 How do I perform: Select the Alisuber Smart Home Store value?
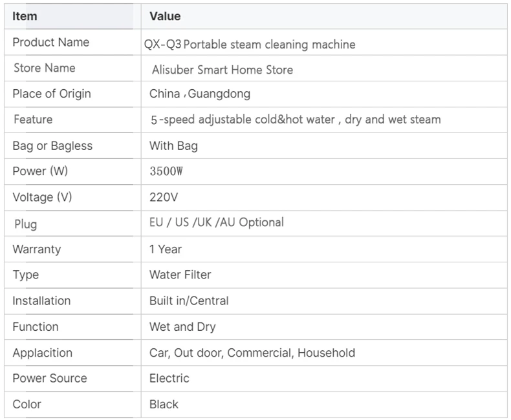point(223,70)
